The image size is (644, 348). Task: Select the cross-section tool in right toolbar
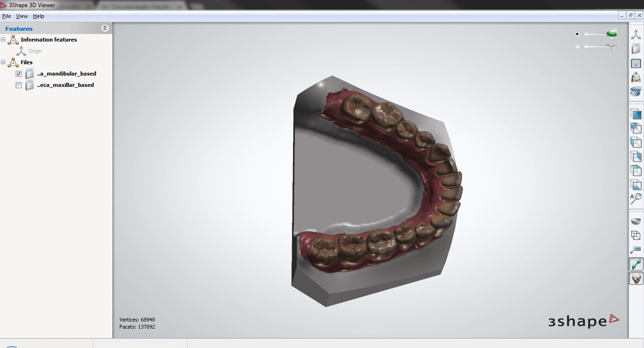click(636, 63)
